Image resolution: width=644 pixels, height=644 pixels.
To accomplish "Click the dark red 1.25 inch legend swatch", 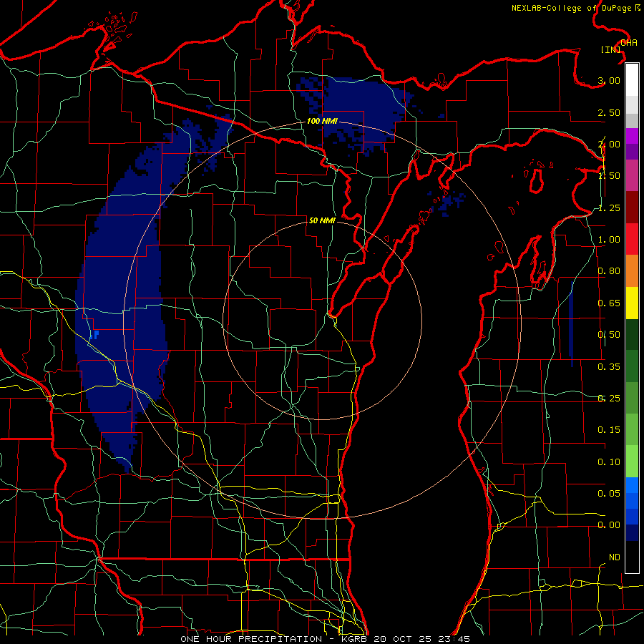I will tap(632, 208).
